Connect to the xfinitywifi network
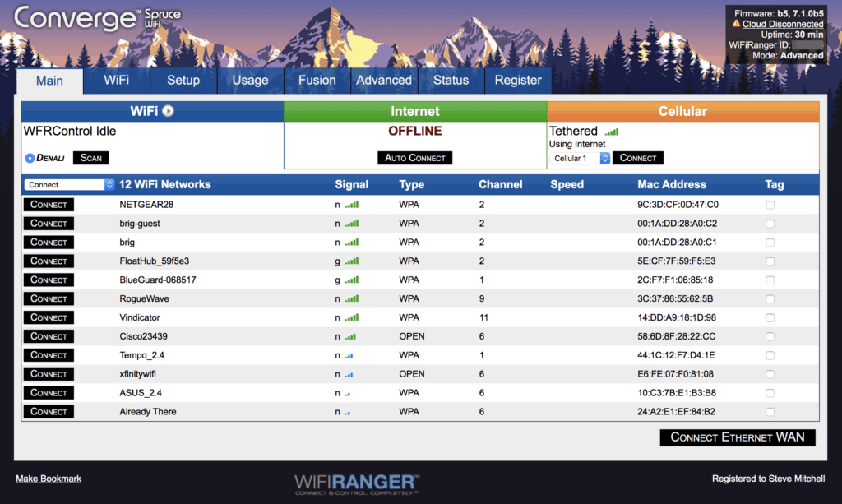 click(49, 373)
